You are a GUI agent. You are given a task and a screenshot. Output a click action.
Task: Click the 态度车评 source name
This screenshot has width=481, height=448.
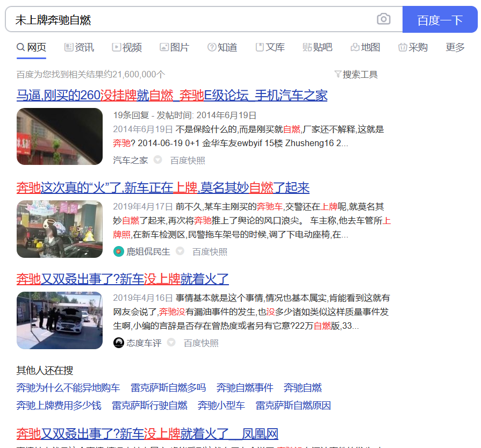(x=144, y=343)
